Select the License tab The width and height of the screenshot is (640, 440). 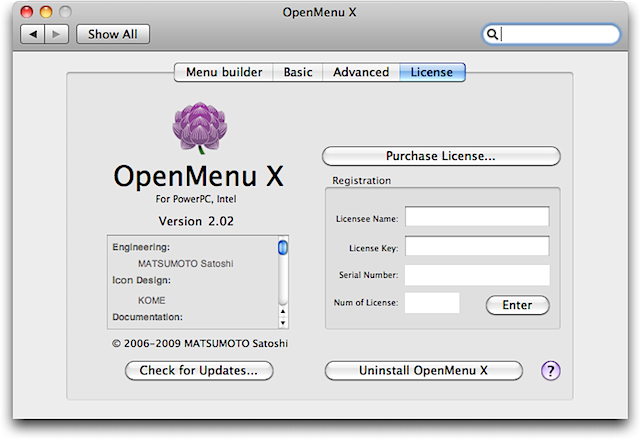(432, 72)
